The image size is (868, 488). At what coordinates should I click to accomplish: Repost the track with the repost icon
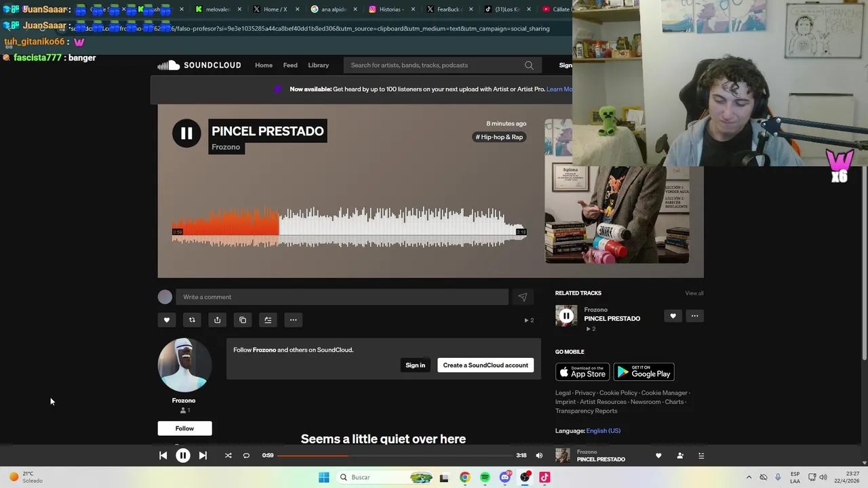(192, 320)
